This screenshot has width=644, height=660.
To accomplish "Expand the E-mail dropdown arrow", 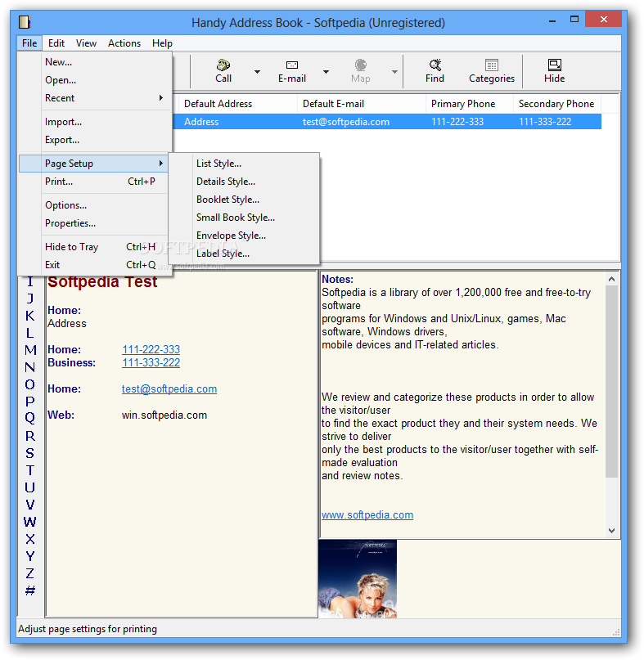I will (x=326, y=71).
